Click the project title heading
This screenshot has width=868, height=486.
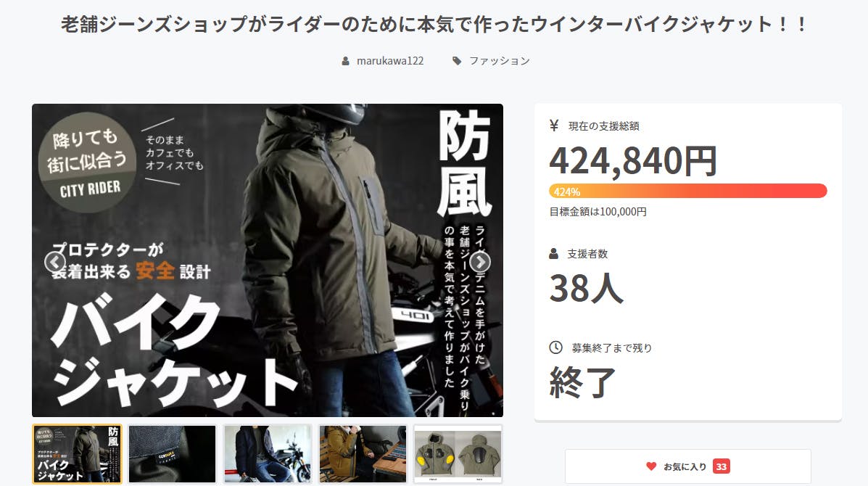click(434, 25)
